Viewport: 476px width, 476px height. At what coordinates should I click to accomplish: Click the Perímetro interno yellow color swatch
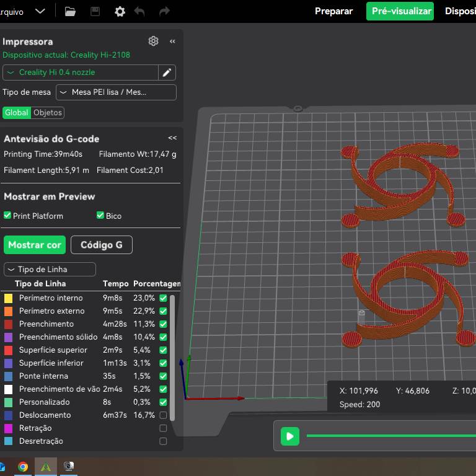tap(9, 298)
